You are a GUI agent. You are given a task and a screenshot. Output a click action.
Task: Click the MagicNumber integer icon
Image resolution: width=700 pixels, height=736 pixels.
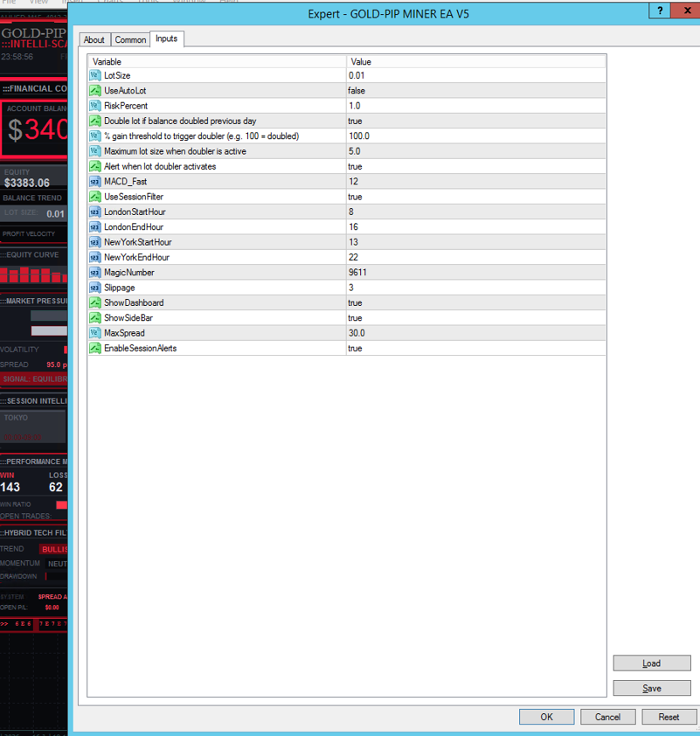[95, 272]
